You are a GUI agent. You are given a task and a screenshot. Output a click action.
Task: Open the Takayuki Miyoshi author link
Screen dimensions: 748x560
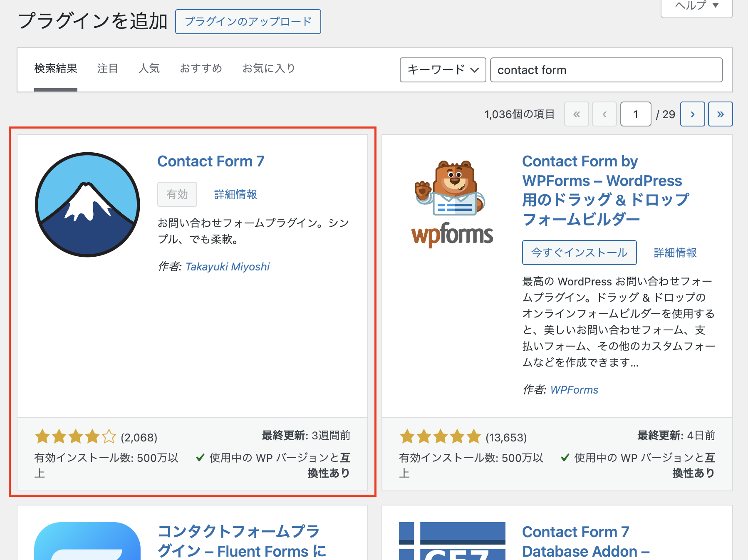(x=228, y=267)
